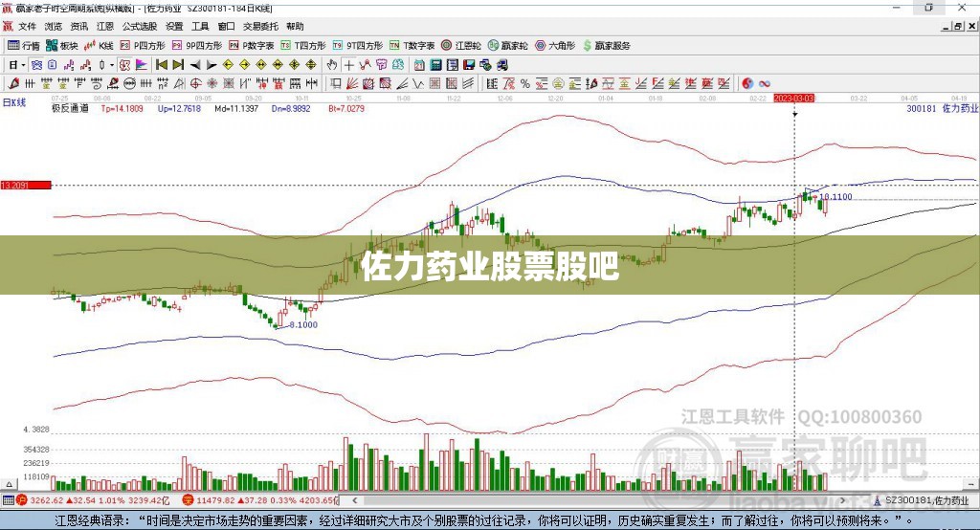The image size is (980, 530).
Task: Switch to the K线 view
Action: (99, 46)
